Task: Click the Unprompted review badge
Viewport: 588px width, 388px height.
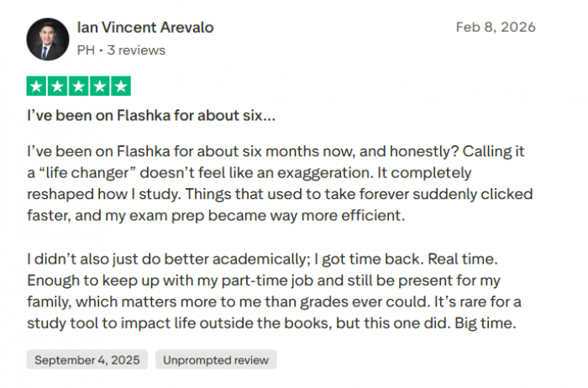Action: [x=216, y=360]
